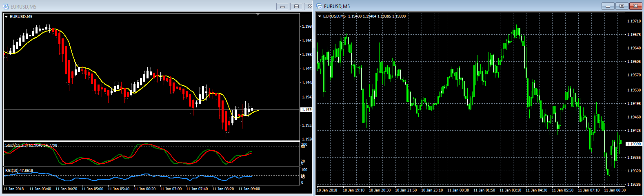Click the 11 Jan 08:20 time label

223,189
